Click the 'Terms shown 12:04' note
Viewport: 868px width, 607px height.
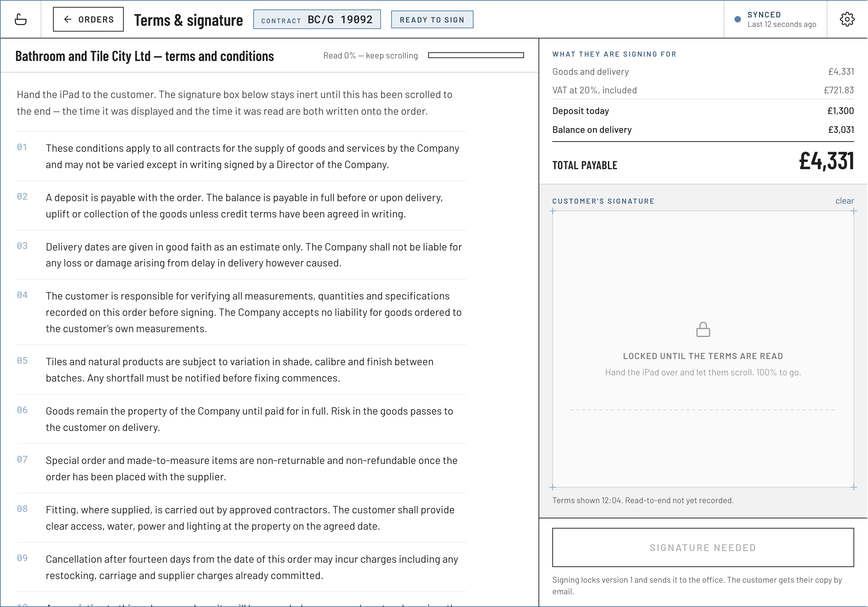(643, 500)
